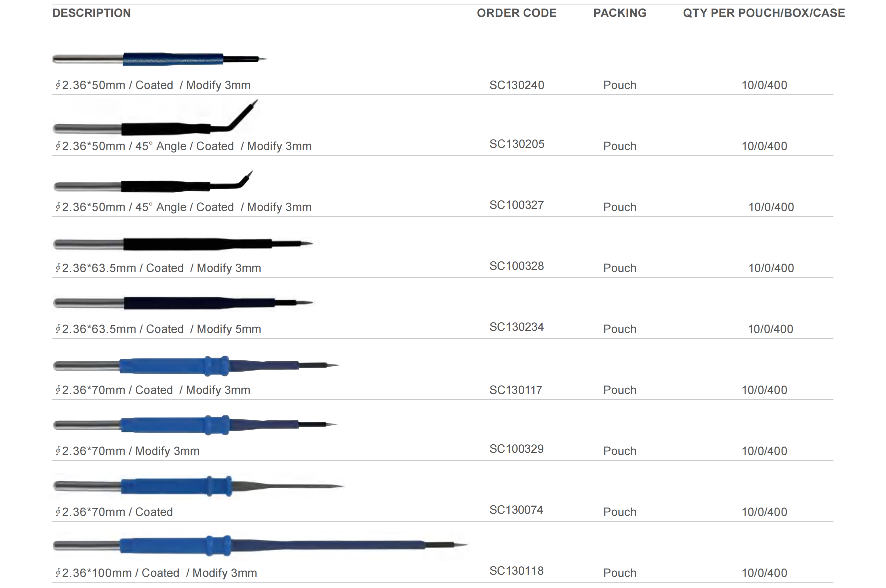This screenshot has width=886, height=588.
Task: Click the 2.36*63.5mm Modify 5mm description
Action: (x=158, y=329)
